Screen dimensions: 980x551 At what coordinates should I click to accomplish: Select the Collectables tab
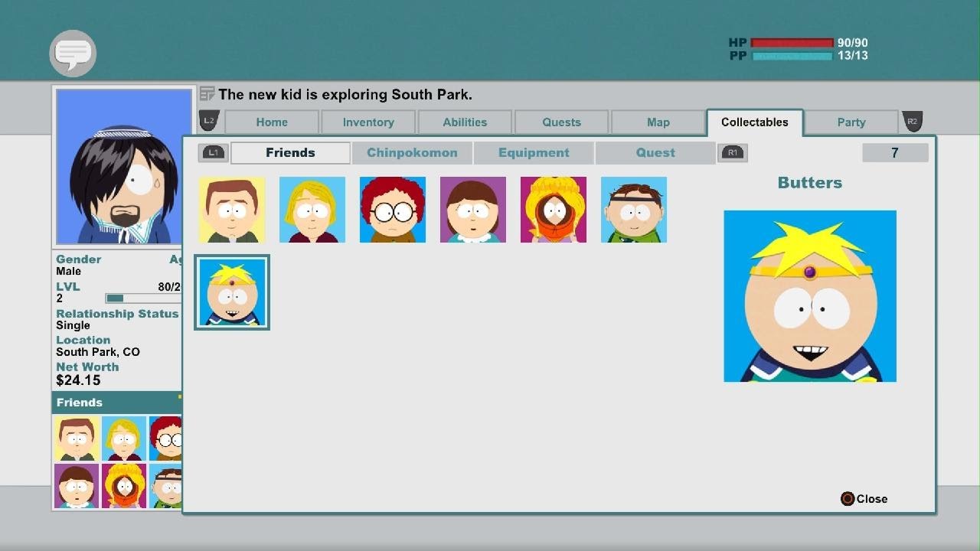tap(754, 122)
